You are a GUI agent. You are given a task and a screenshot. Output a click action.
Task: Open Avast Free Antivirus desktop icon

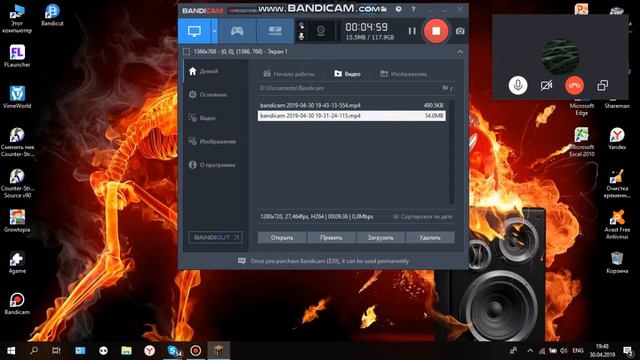tap(617, 224)
